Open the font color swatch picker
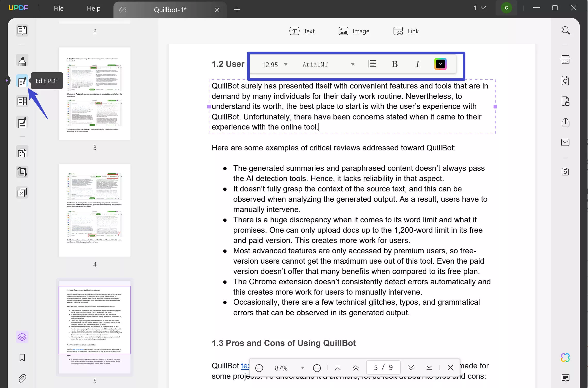 tap(441, 64)
